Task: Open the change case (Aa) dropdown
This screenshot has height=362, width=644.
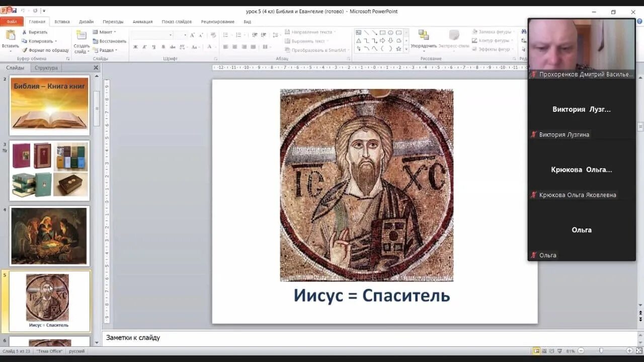Action: pos(196,47)
